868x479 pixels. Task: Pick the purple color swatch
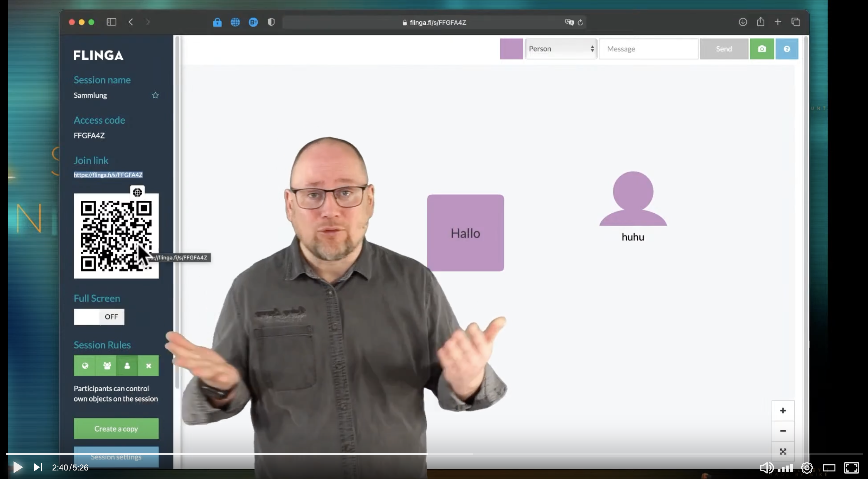click(x=511, y=49)
